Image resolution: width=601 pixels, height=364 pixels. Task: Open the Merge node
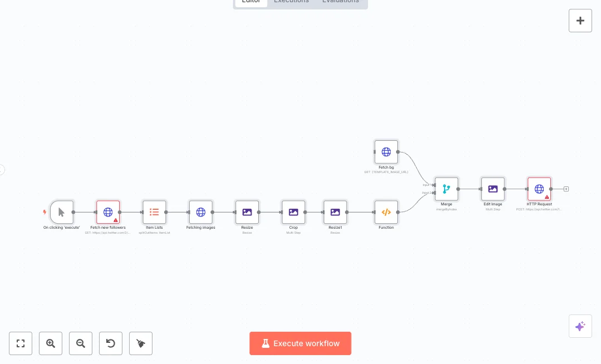pyautogui.click(x=446, y=189)
